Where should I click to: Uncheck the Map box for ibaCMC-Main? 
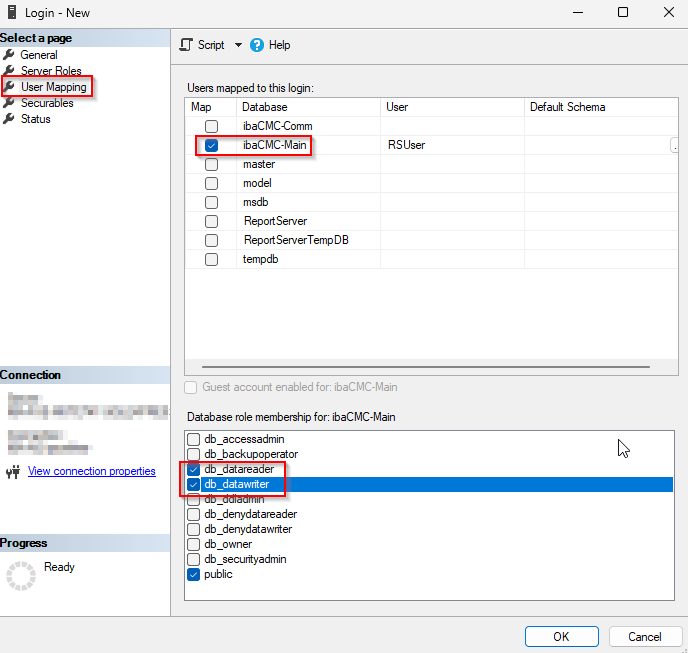pyautogui.click(x=211, y=145)
